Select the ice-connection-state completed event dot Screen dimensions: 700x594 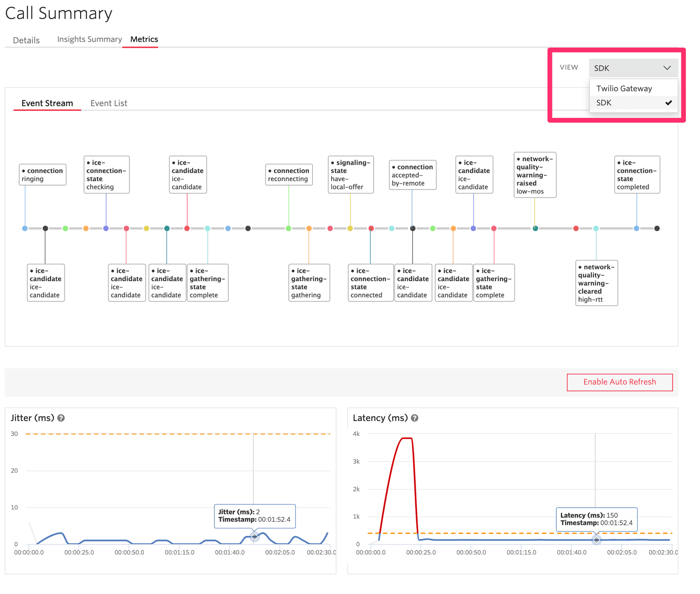point(637,228)
